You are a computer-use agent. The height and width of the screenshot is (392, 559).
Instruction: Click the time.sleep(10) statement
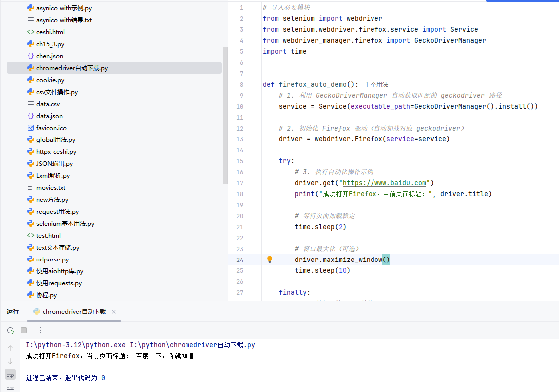pyautogui.click(x=322, y=270)
